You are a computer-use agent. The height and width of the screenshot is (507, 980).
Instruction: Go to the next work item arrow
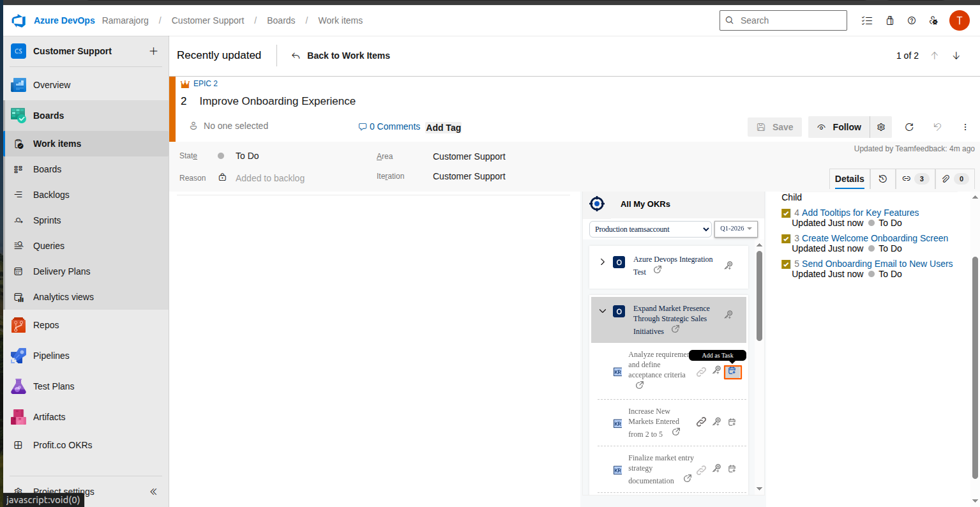click(x=956, y=56)
